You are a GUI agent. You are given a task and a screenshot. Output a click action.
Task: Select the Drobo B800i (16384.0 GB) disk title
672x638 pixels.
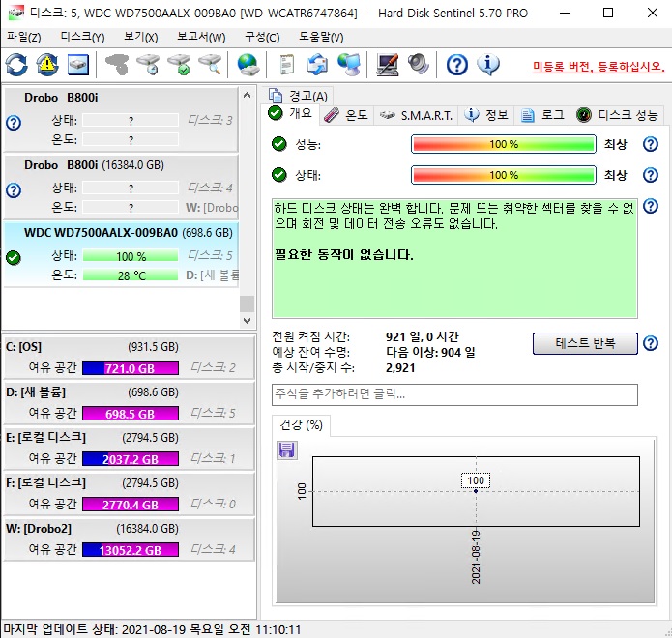point(95,165)
